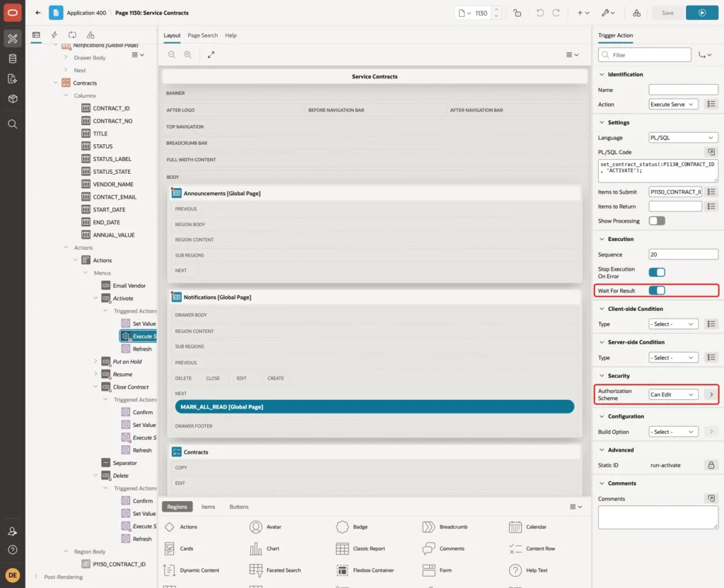Switch gallery to the Buttons tab
The image size is (724, 588).
[x=239, y=507]
